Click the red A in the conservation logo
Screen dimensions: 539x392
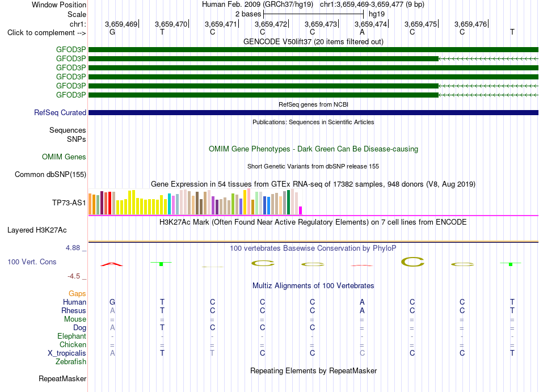pos(111,264)
